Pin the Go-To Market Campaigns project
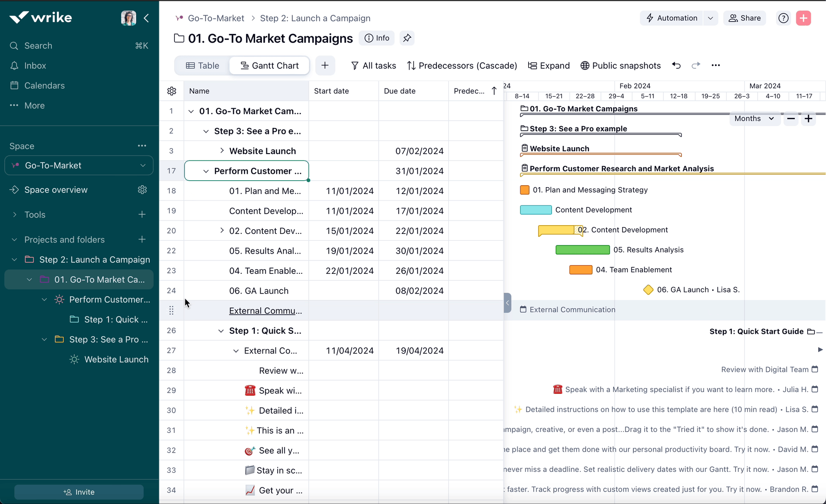Image resolution: width=826 pixels, height=504 pixels. [407, 38]
